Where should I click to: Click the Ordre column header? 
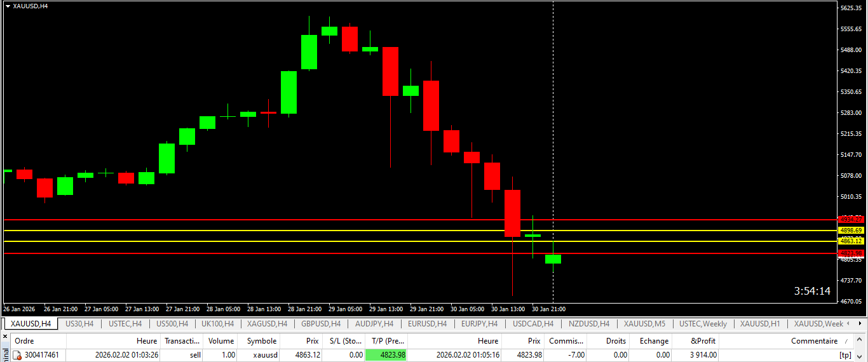(24, 341)
